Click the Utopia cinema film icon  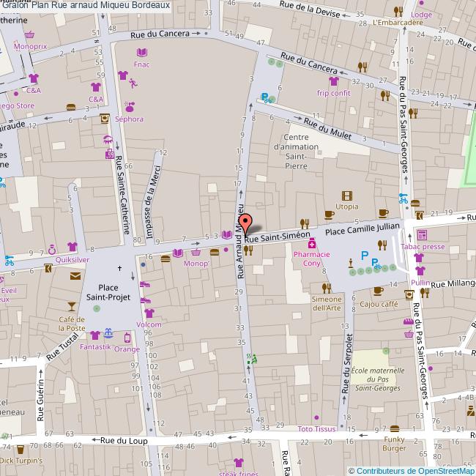[347, 195]
